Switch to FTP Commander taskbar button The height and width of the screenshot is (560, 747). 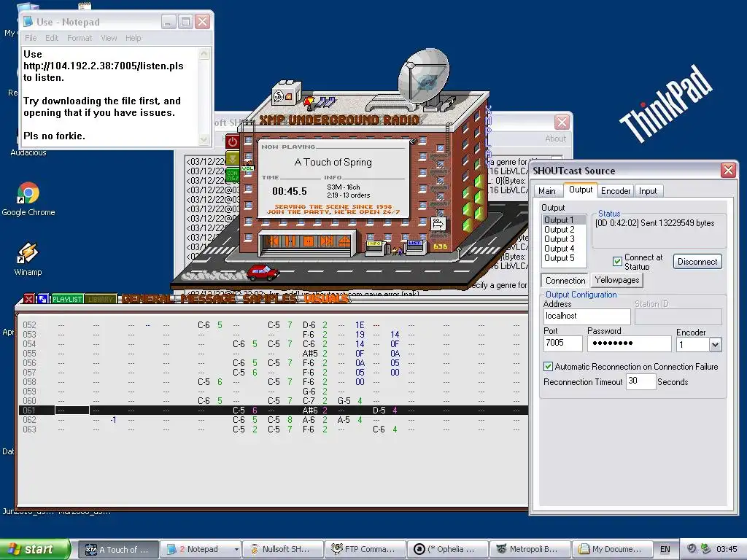click(365, 550)
